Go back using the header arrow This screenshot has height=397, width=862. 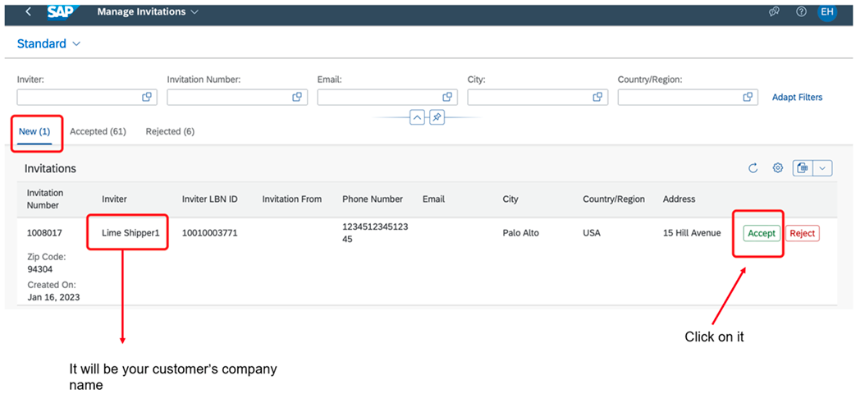click(28, 12)
